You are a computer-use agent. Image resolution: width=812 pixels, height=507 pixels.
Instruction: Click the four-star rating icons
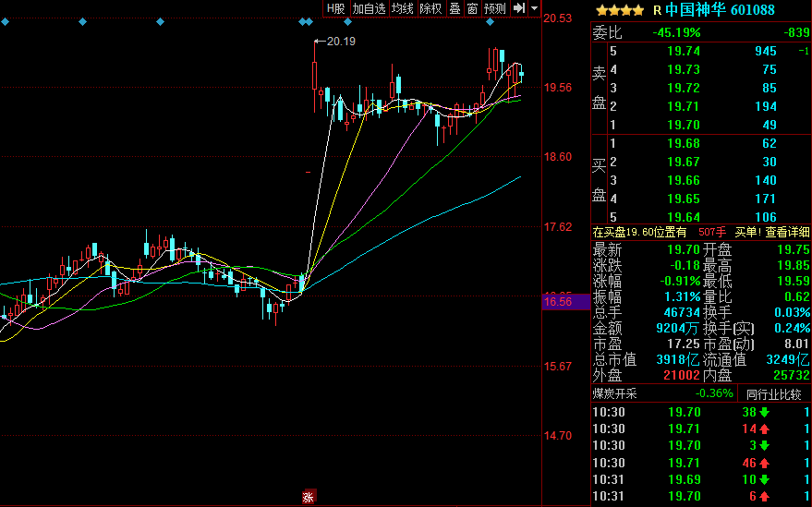619,10
